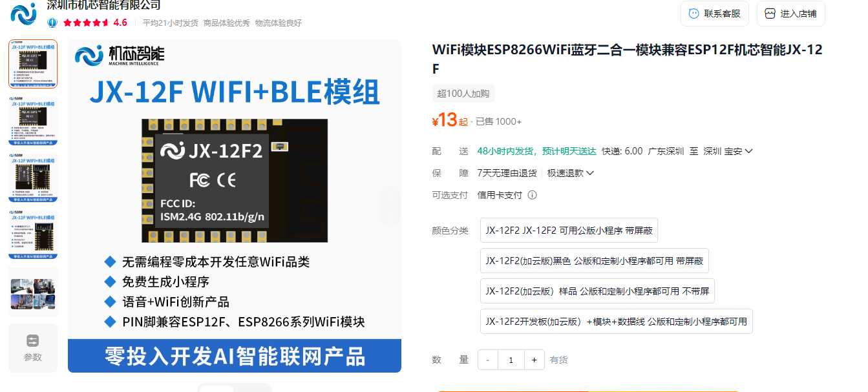The image size is (868, 392).
Task: Enter the store via 进入店铺 button
Action: click(x=790, y=13)
